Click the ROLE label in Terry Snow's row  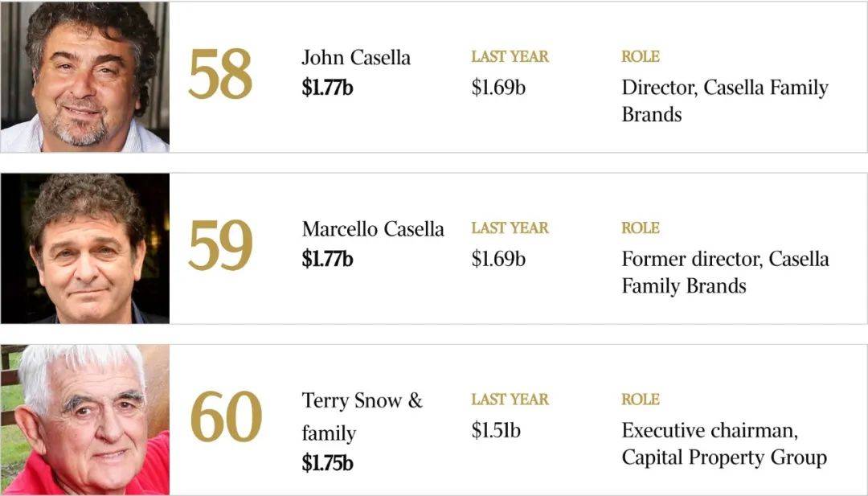[x=641, y=399]
